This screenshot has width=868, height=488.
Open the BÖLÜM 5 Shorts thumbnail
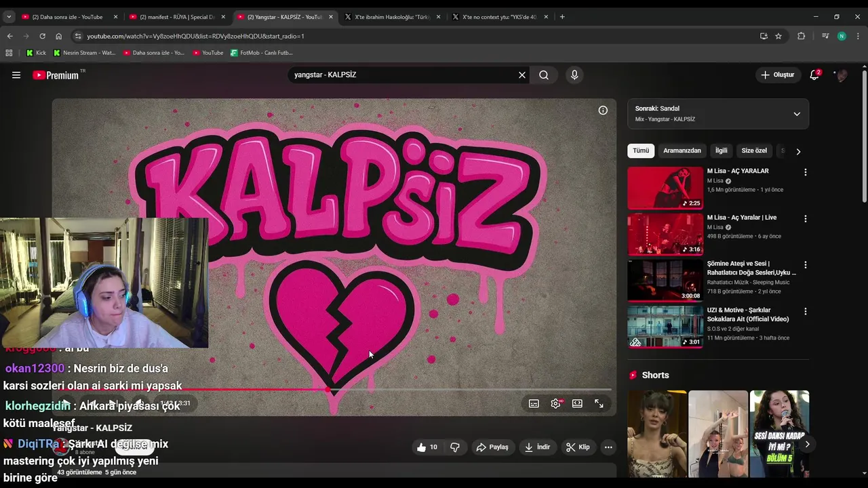click(x=779, y=434)
